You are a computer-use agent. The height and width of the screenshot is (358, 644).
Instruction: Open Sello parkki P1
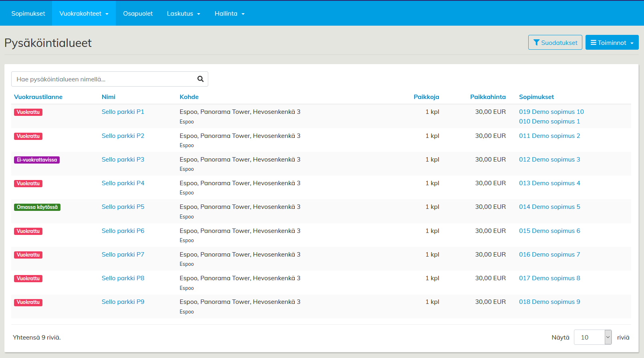tap(123, 112)
